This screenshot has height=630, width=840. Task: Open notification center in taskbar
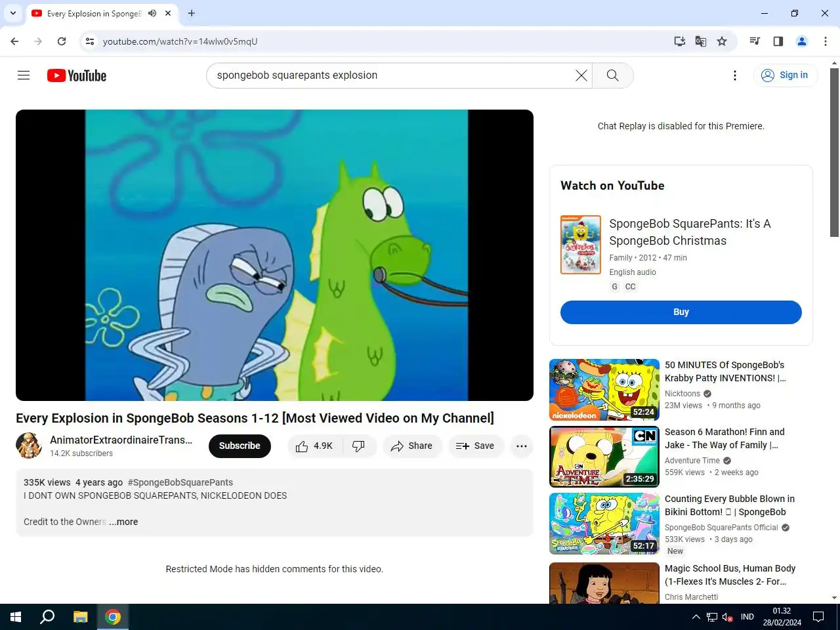pyautogui.click(x=818, y=617)
